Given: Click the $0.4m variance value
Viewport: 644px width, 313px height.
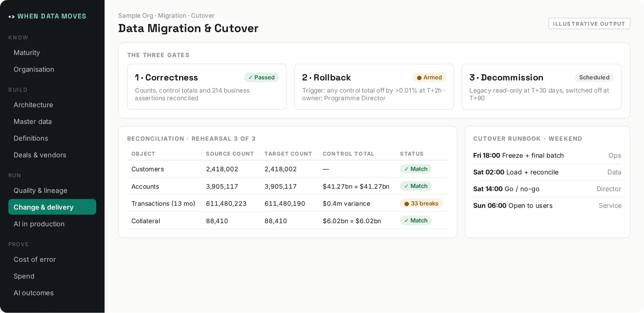Looking at the screenshot, I should click(346, 204).
